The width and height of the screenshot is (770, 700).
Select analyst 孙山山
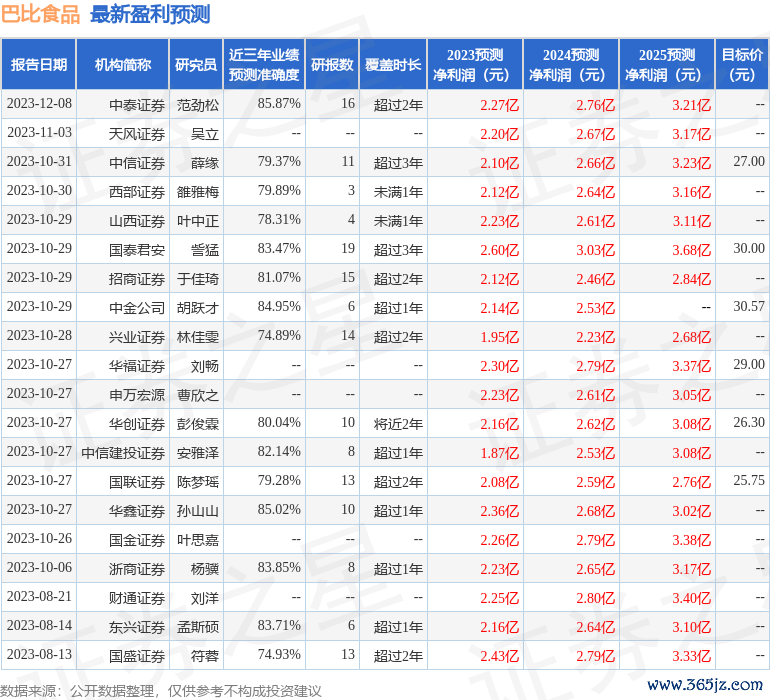[x=197, y=511]
